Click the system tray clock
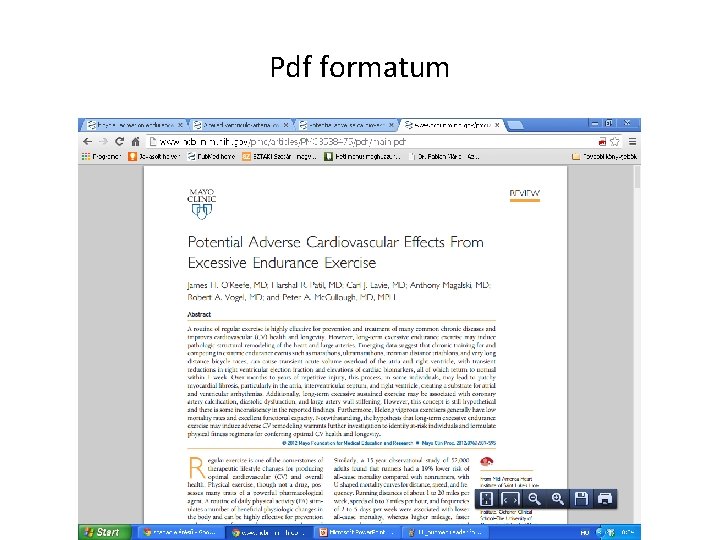The width and height of the screenshot is (720, 540). (628, 533)
